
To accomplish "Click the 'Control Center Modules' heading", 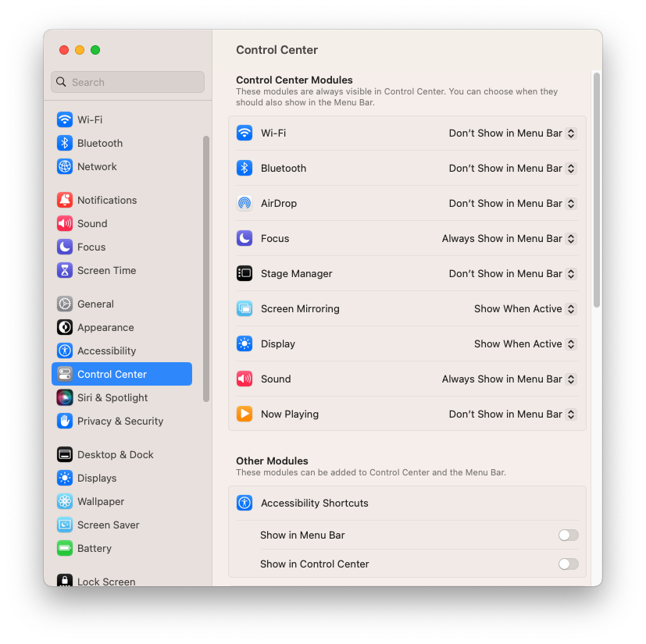I will tap(294, 80).
